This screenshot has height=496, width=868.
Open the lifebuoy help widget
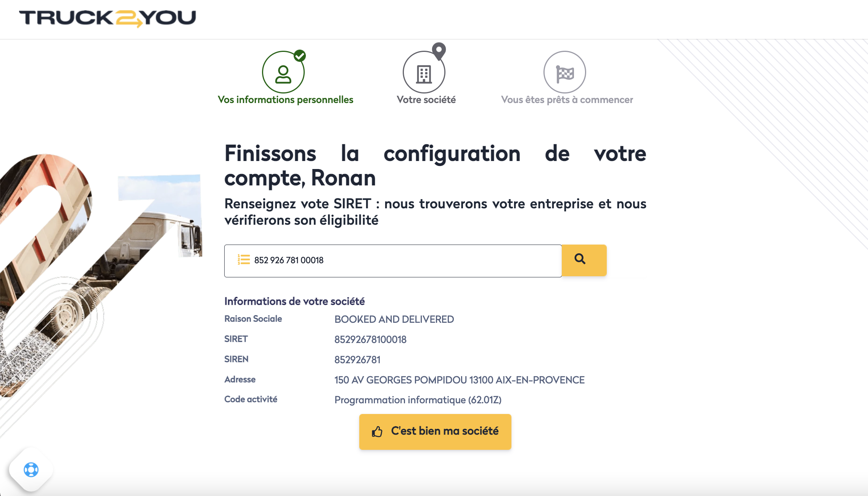(x=31, y=470)
